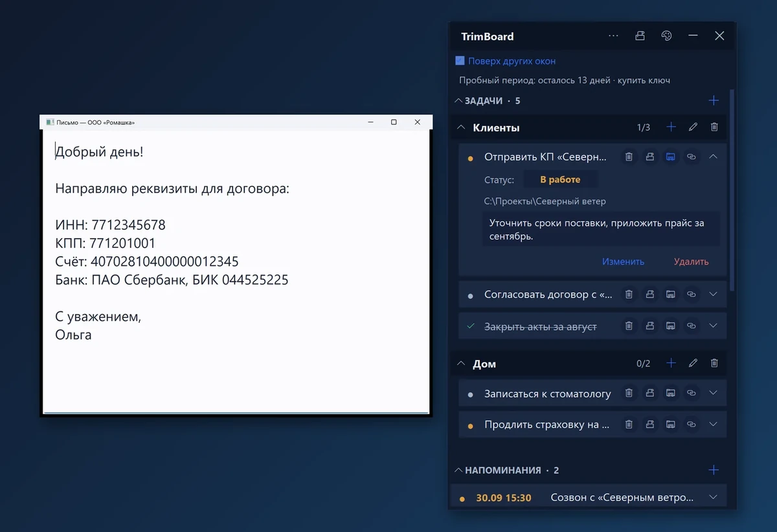Screen dimensions: 777x532
Task: Click the Поверх других окон label
Action: 512,61
